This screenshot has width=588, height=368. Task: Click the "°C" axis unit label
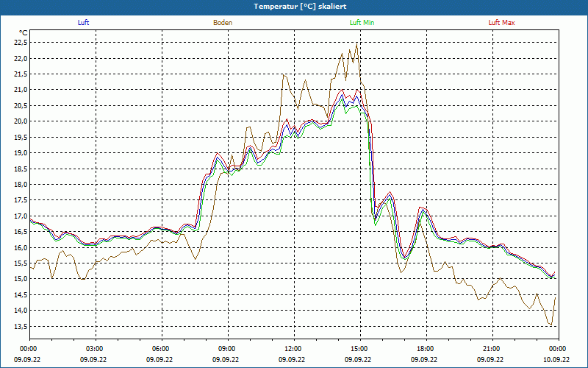click(x=24, y=33)
